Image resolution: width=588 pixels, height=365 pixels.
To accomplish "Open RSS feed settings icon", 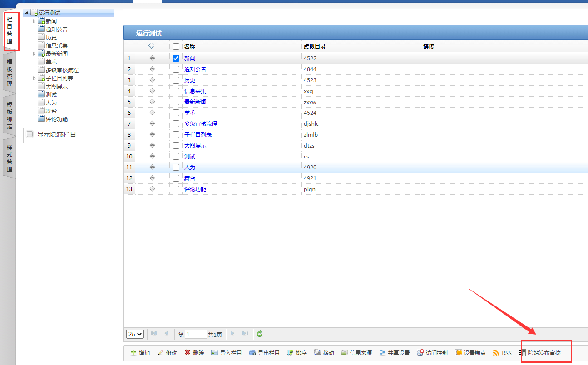I will 496,353.
